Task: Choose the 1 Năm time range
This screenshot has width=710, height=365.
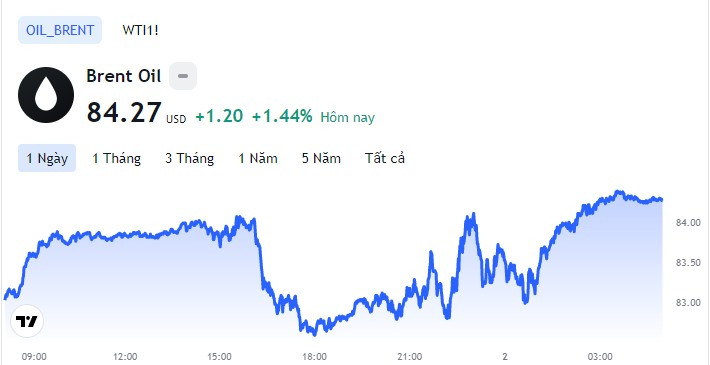Action: pyautogui.click(x=258, y=158)
